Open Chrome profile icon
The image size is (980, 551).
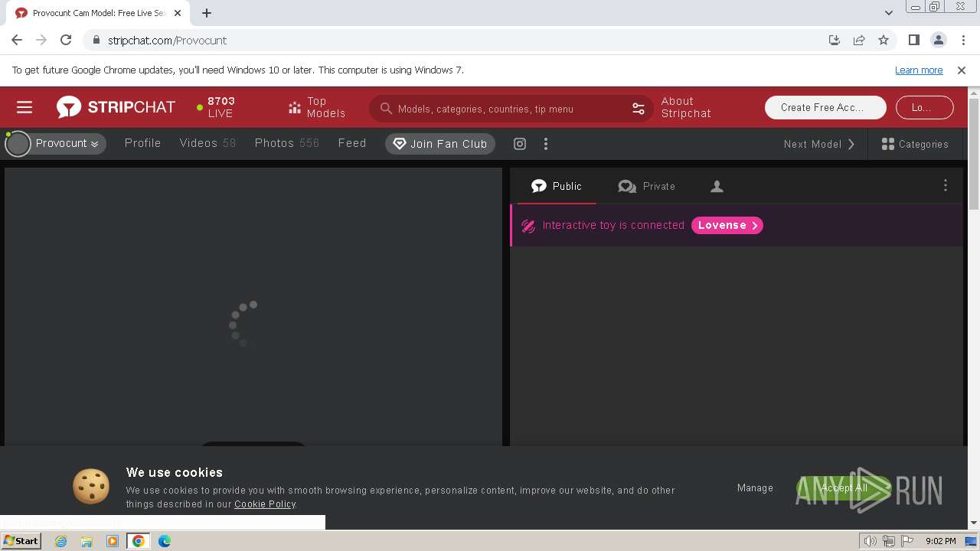(x=939, y=40)
